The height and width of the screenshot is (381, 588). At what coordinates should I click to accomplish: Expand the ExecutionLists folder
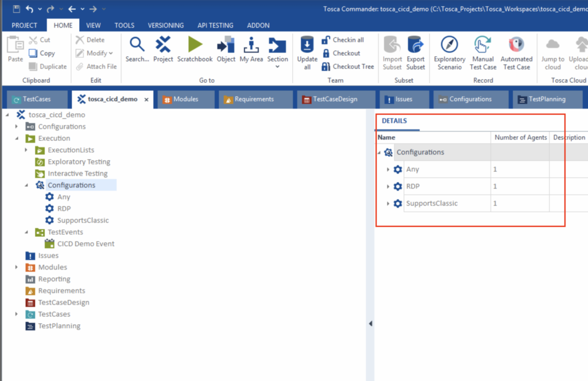[x=26, y=150]
